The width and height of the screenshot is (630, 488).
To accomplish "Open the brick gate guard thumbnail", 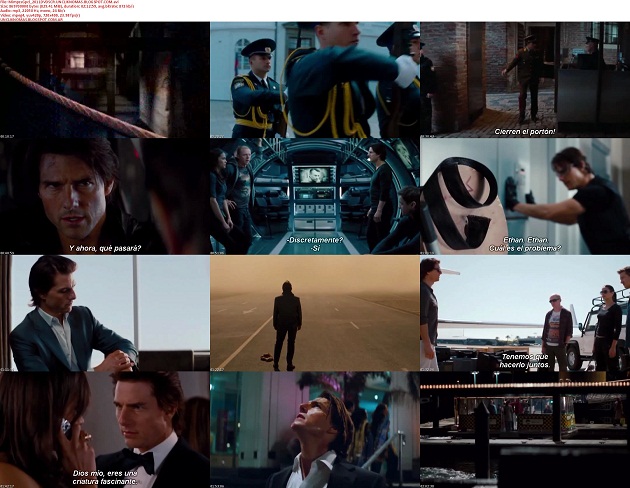I will point(525,80).
